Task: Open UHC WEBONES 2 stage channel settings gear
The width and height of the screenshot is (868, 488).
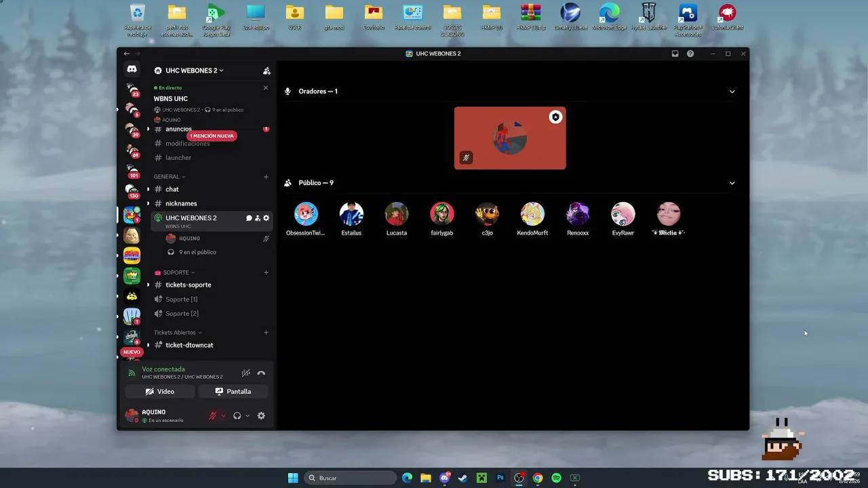Action: tap(266, 218)
